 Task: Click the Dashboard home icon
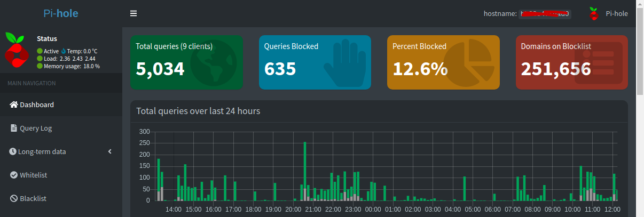[14, 105]
